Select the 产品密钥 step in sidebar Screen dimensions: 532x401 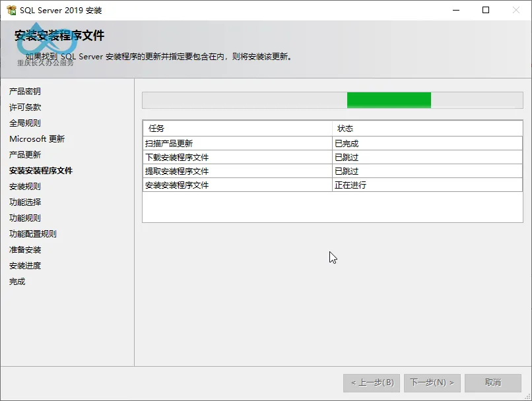(x=25, y=92)
